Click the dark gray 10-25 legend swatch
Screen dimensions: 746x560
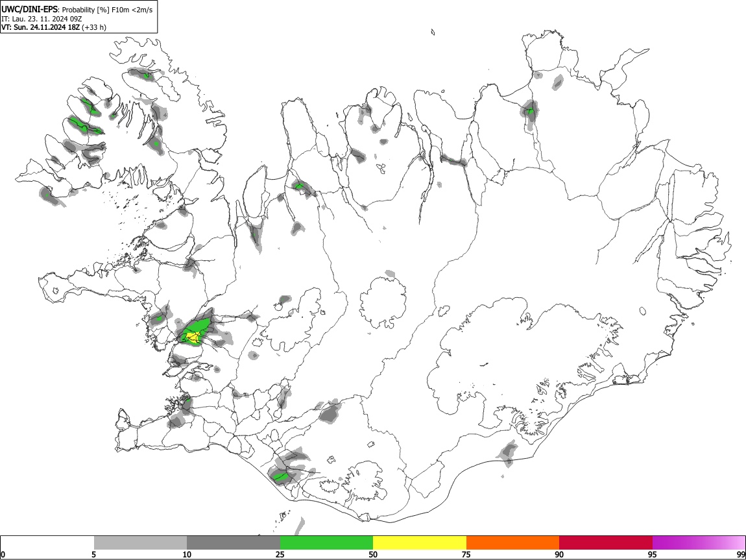click(234, 543)
